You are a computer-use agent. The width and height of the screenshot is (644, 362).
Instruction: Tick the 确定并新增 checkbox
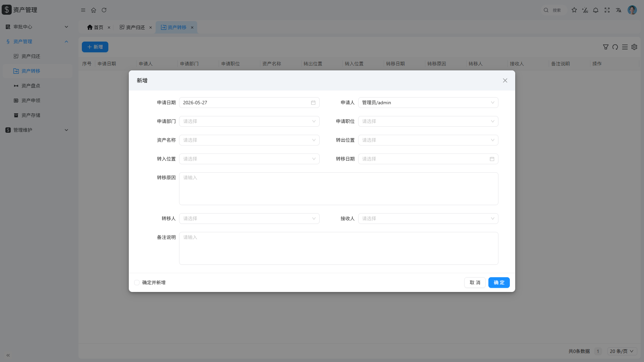[x=137, y=283]
